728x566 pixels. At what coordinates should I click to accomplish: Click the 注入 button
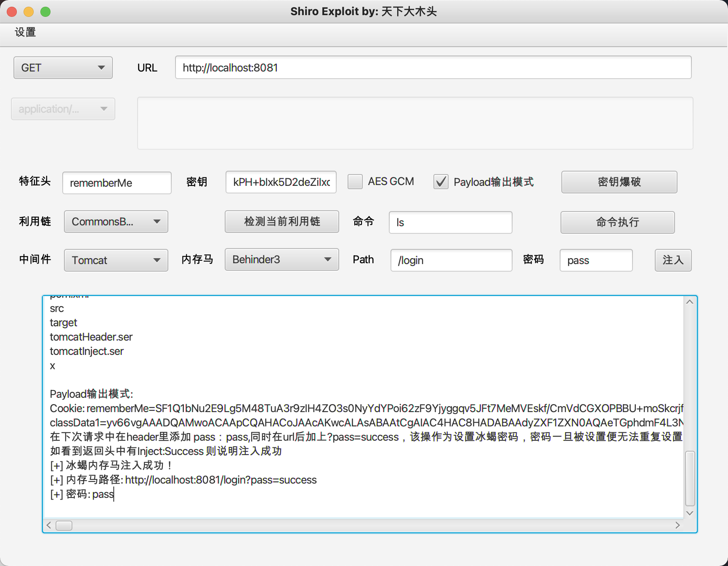click(673, 260)
